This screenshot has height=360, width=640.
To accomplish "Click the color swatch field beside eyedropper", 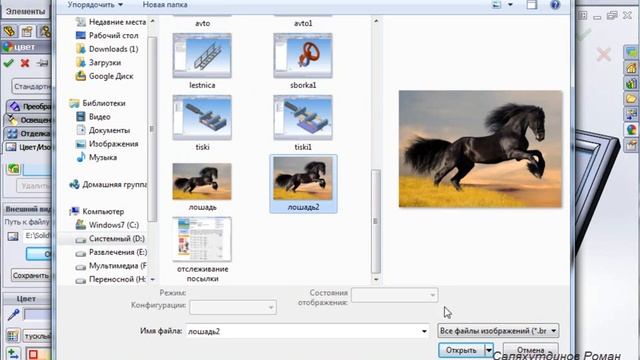I will [x=38, y=314].
